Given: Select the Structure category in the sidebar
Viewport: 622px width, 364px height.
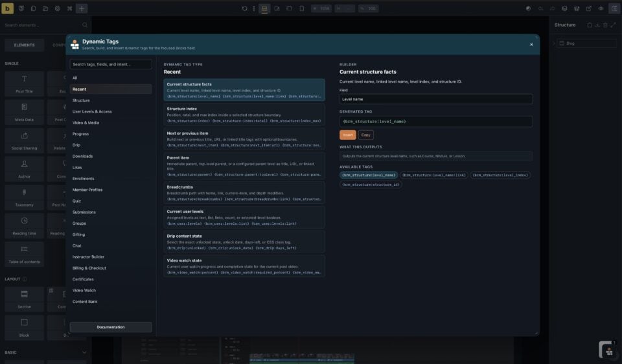Looking at the screenshot, I should pyautogui.click(x=111, y=100).
